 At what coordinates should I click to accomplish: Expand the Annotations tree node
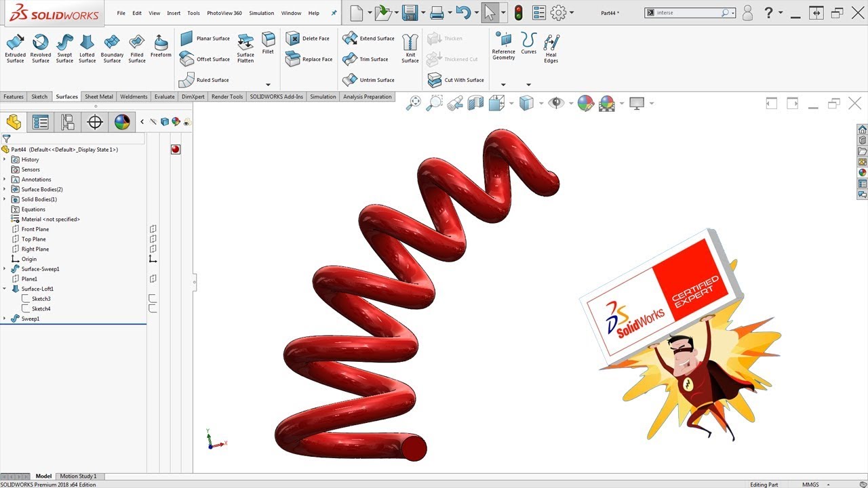click(5, 180)
